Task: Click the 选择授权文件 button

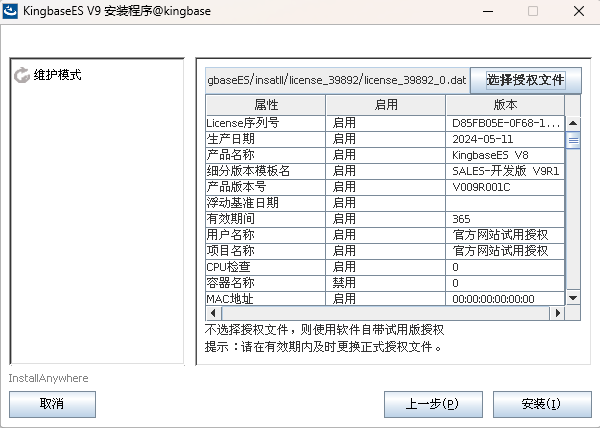Action: [x=525, y=80]
